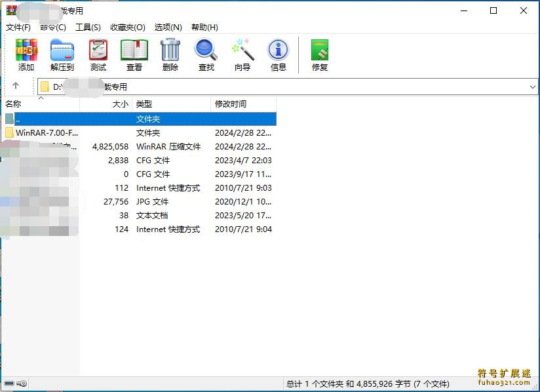Click the WinRAR-7.00-F... folder icon
This screenshot has height=392, width=540.
coord(10,132)
